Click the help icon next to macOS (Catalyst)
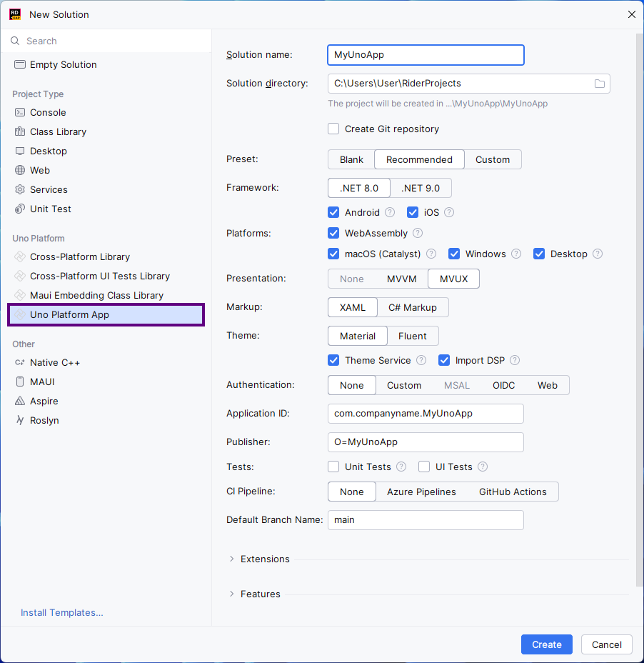Viewport: 644px width, 663px height. click(431, 254)
